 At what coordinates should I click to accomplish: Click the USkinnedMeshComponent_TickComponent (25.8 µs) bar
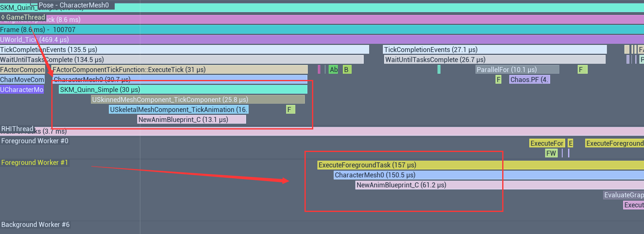[198, 100]
